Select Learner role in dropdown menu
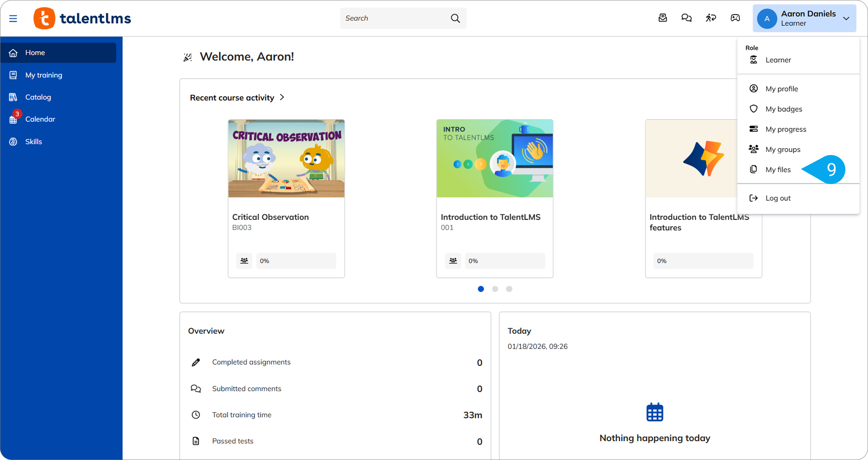 778,60
